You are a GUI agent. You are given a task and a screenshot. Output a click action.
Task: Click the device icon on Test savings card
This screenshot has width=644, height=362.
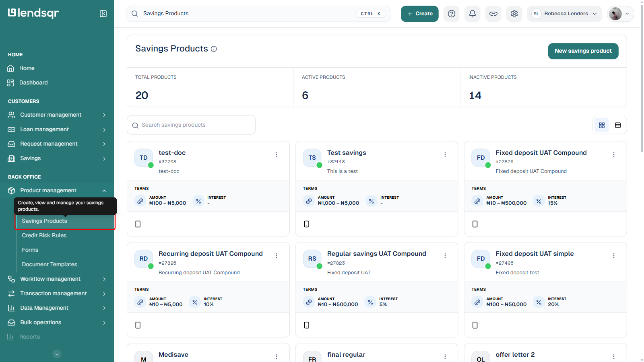coord(307,224)
